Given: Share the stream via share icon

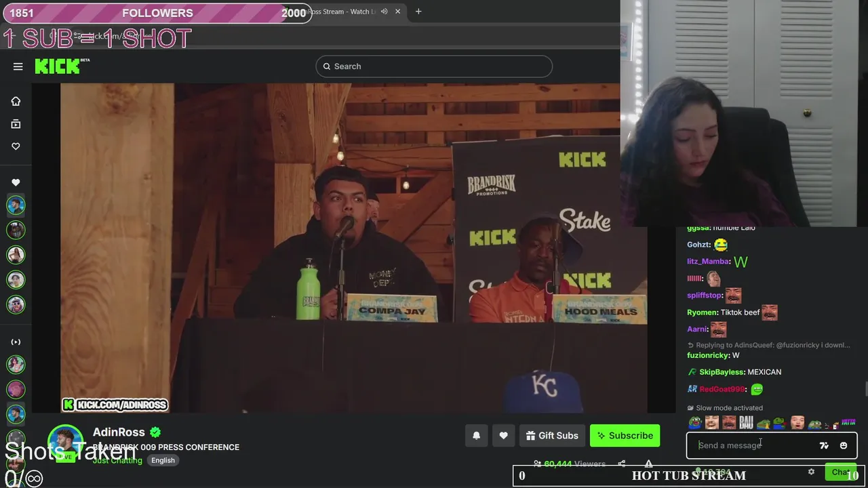Looking at the screenshot, I should pyautogui.click(x=622, y=464).
